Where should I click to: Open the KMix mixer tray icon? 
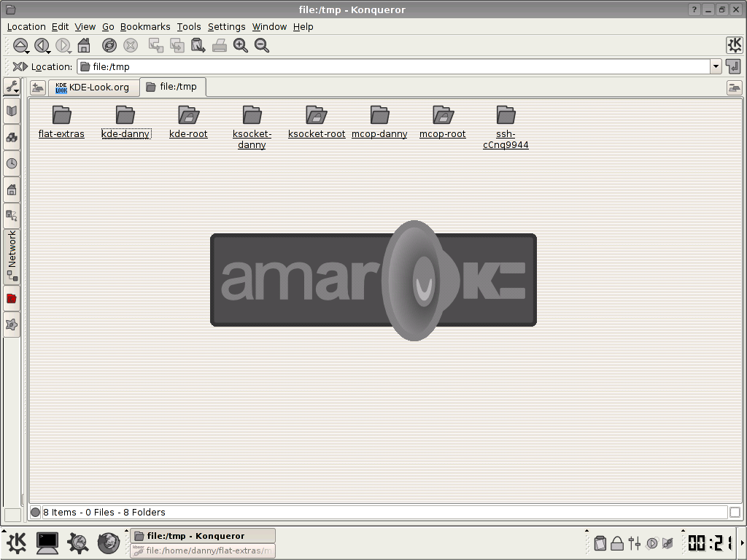634,542
